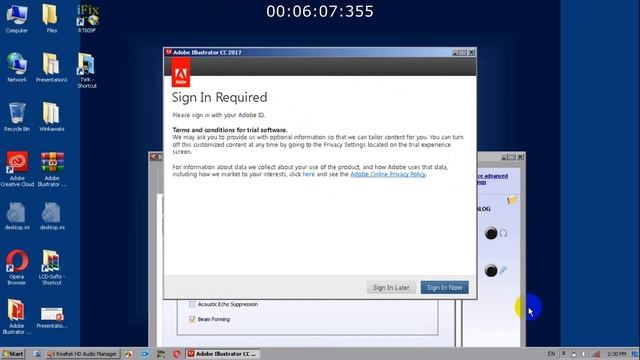Select the Adobe Illustrator WinRAR archive icon

pyautogui.click(x=52, y=169)
